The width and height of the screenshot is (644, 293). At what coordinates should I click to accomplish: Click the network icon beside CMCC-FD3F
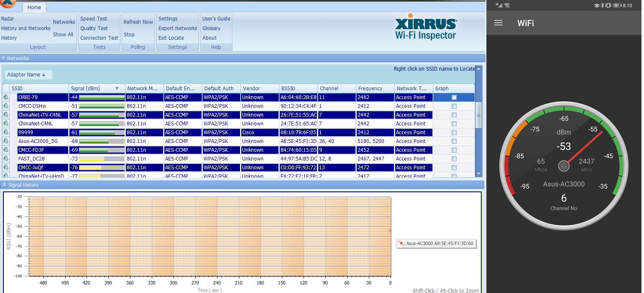click(6, 150)
